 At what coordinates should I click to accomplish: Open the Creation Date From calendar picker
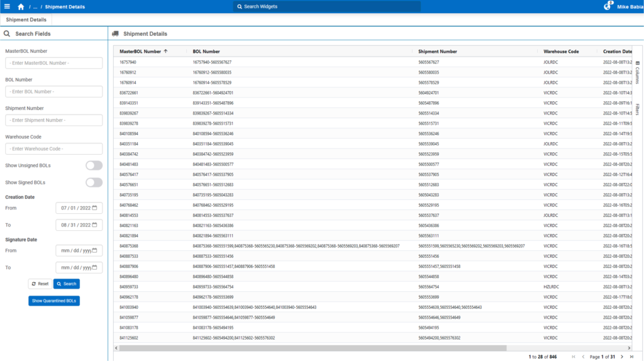(x=95, y=208)
